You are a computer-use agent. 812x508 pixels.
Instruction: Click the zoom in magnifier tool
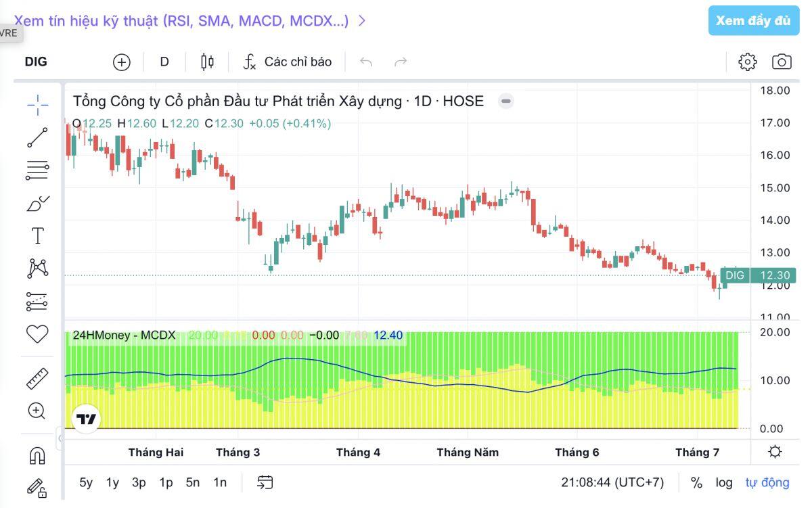coord(37,411)
